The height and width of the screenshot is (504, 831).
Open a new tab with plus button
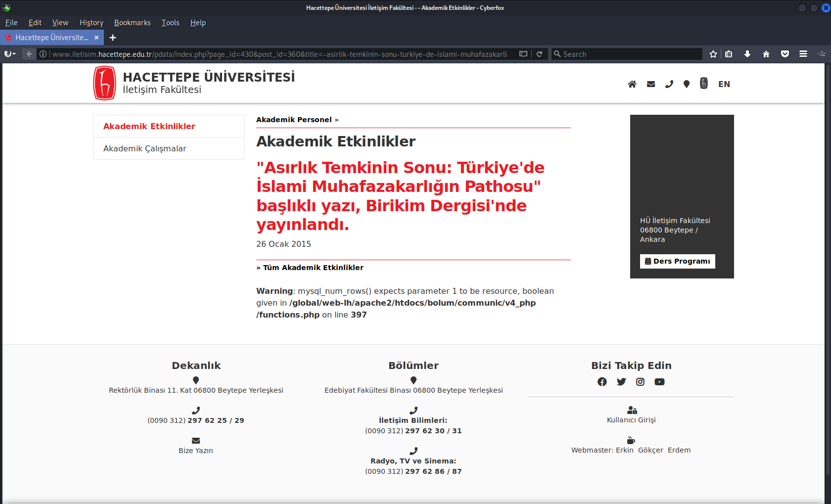[x=113, y=38]
